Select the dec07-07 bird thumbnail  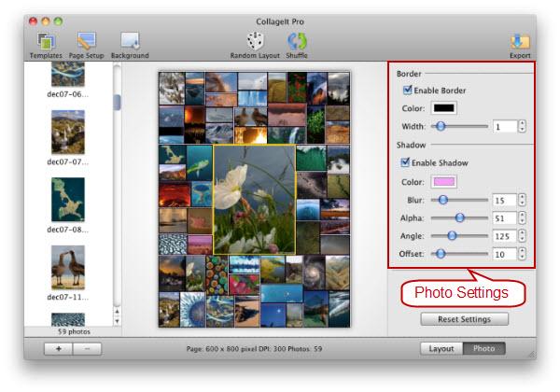[68, 133]
